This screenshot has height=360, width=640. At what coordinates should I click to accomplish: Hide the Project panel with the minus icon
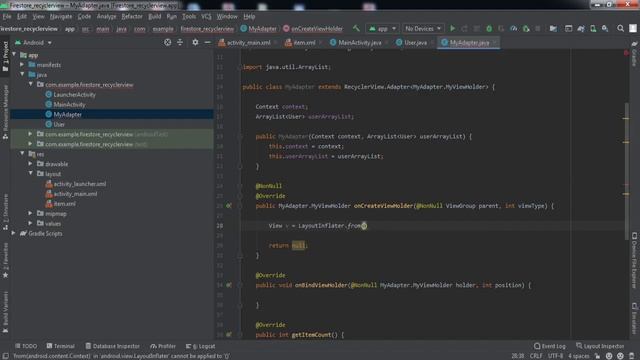point(207,42)
